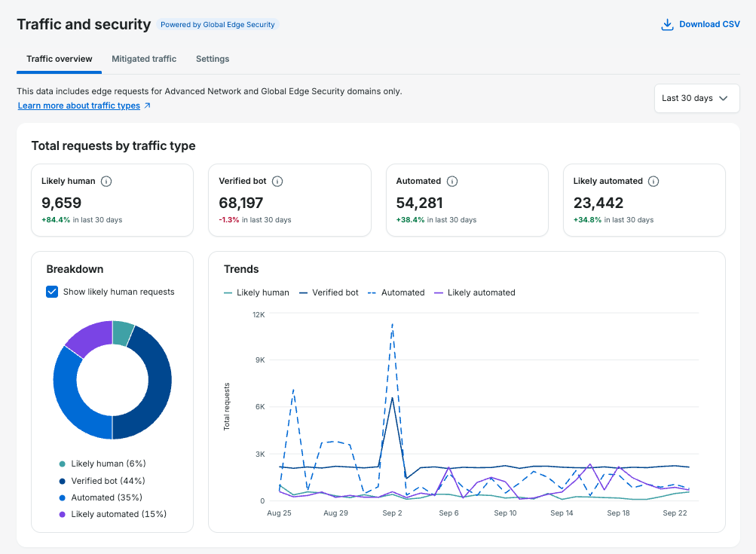Image resolution: width=756 pixels, height=554 pixels.
Task: Click the Automated spike peak near Sep 2
Action: click(x=393, y=325)
